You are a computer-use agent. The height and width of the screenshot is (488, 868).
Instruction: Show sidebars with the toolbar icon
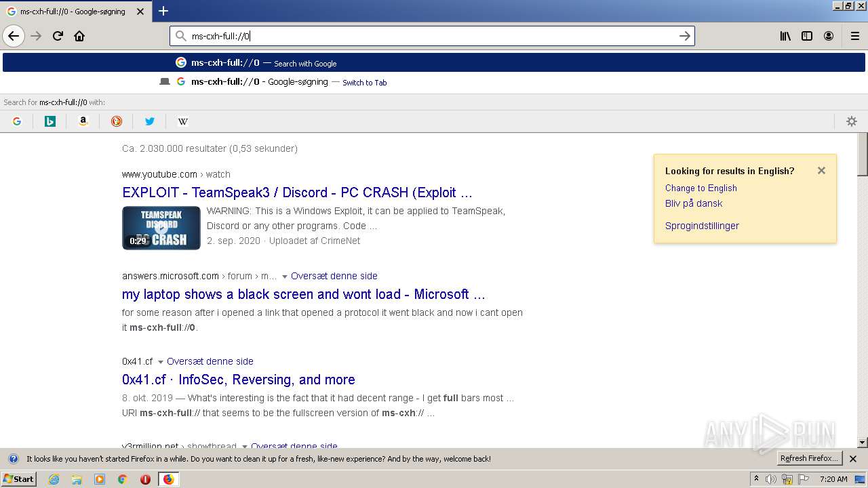[x=807, y=36]
